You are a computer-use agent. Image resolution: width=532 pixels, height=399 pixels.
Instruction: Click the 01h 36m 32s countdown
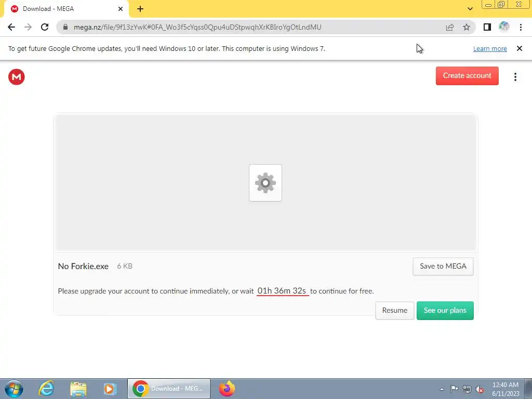[282, 291]
